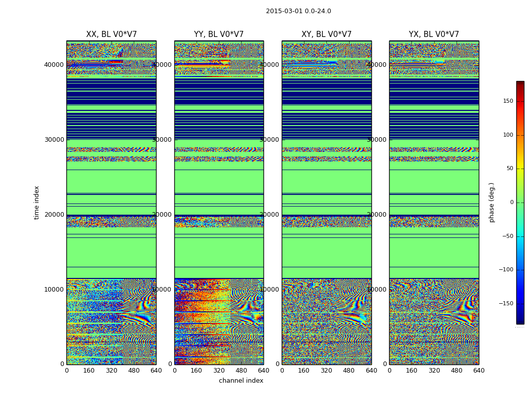Pick the green zero-phase region of the colorbar
Image resolution: width=532 pixels, height=405 pixels.
[x=520, y=202]
